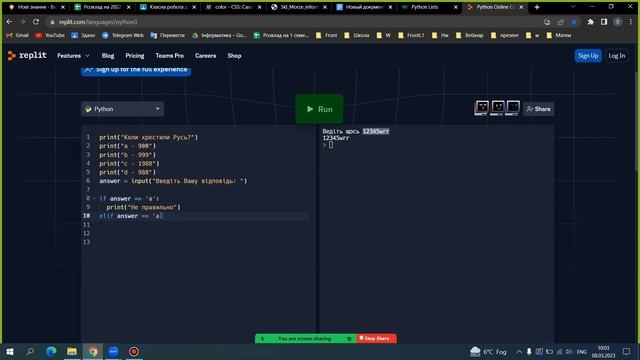The image size is (640, 360).
Task: Switch to Chrome in the taskbar
Action: pos(93,351)
